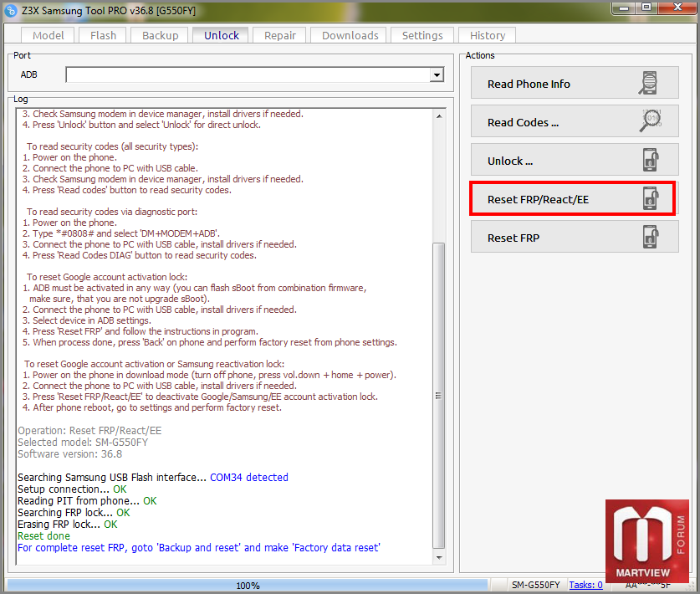Image resolution: width=700 pixels, height=594 pixels.
Task: Expand the ADB port dropdown arrow
Action: tap(437, 75)
